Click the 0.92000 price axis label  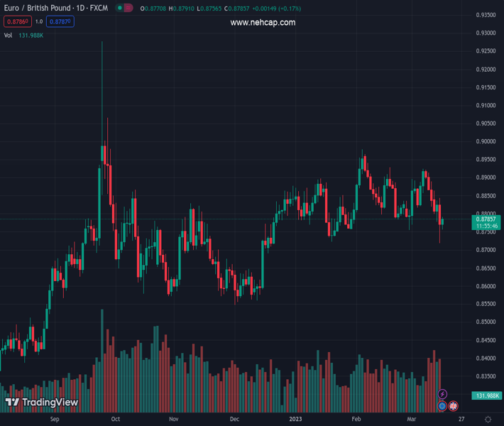coord(486,69)
